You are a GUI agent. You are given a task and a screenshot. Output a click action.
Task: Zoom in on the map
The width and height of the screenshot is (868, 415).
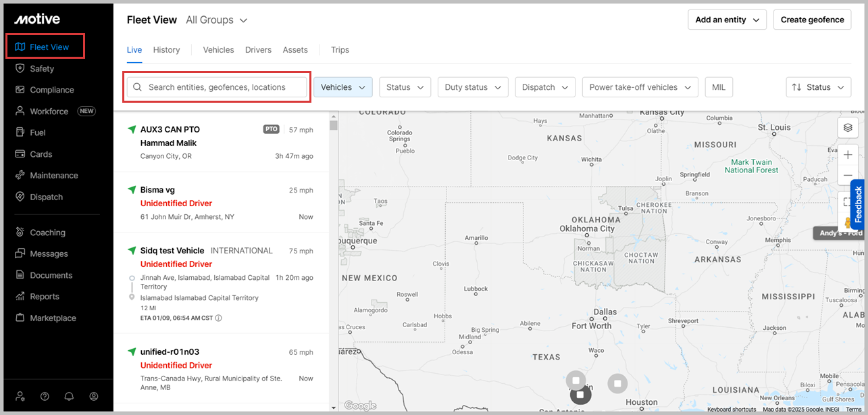click(848, 155)
